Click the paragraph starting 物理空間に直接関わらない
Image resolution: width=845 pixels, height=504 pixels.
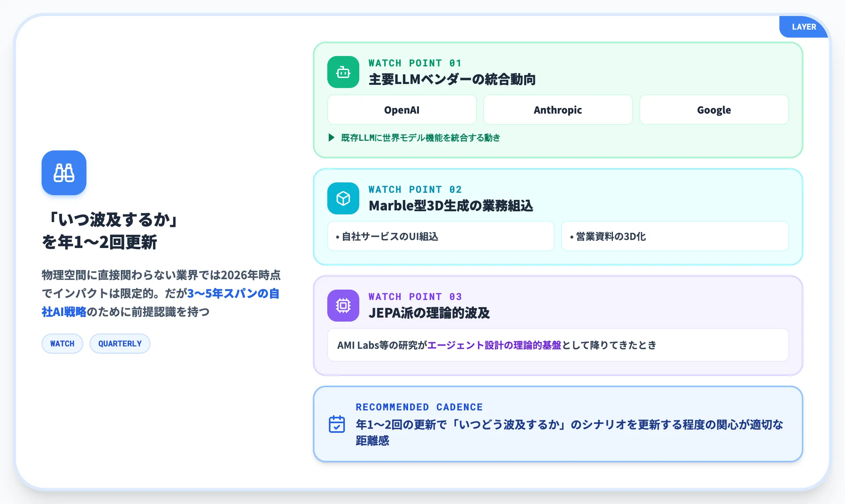tap(161, 293)
